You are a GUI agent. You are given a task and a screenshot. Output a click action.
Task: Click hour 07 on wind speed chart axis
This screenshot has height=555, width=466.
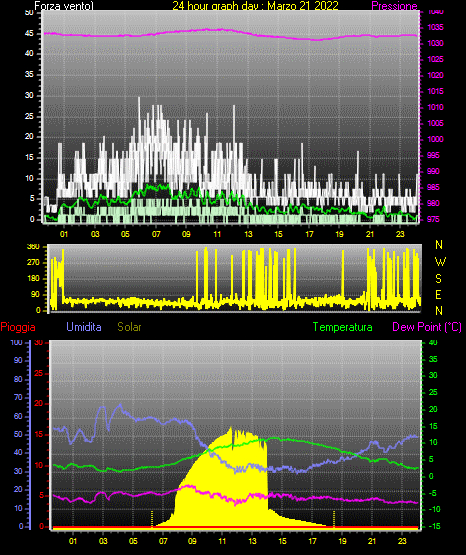(156, 234)
